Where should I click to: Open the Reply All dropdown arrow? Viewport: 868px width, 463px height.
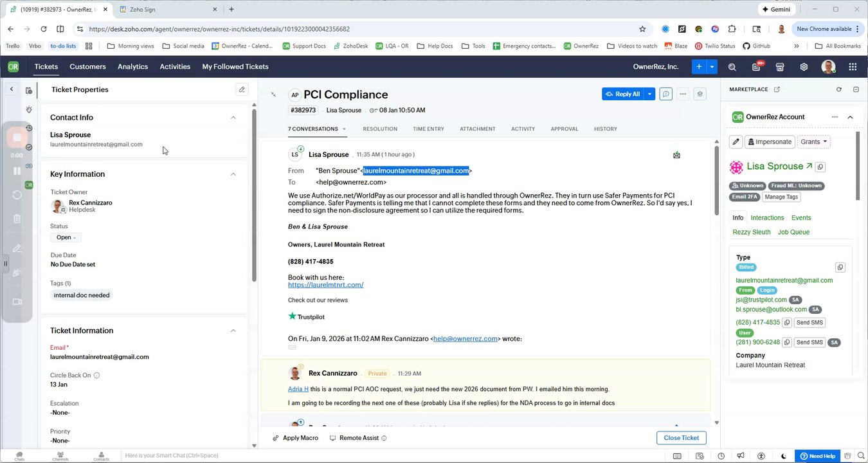coord(650,94)
